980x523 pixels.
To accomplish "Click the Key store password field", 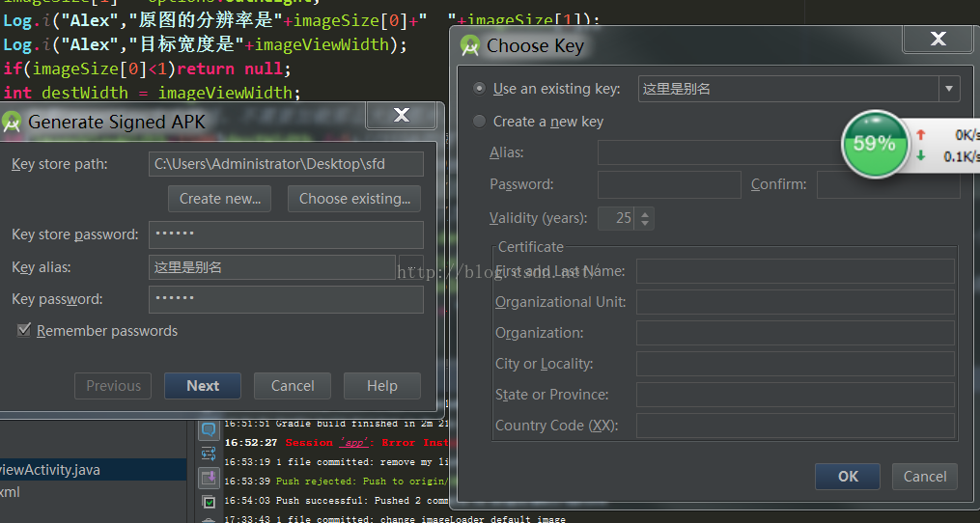I will [x=286, y=234].
